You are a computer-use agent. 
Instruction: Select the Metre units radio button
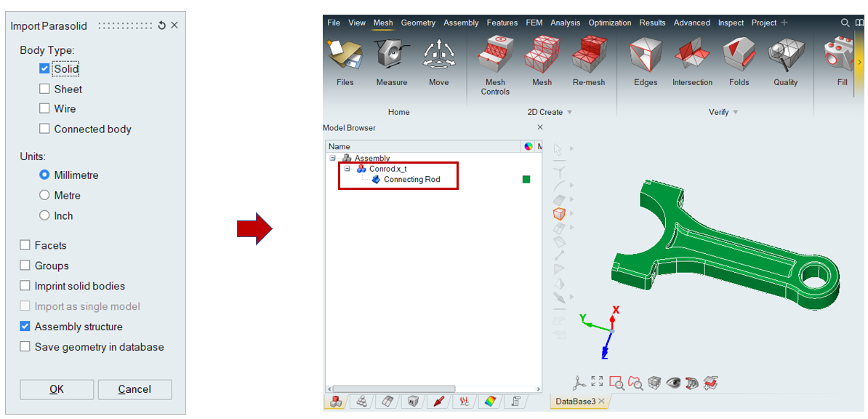pos(45,196)
